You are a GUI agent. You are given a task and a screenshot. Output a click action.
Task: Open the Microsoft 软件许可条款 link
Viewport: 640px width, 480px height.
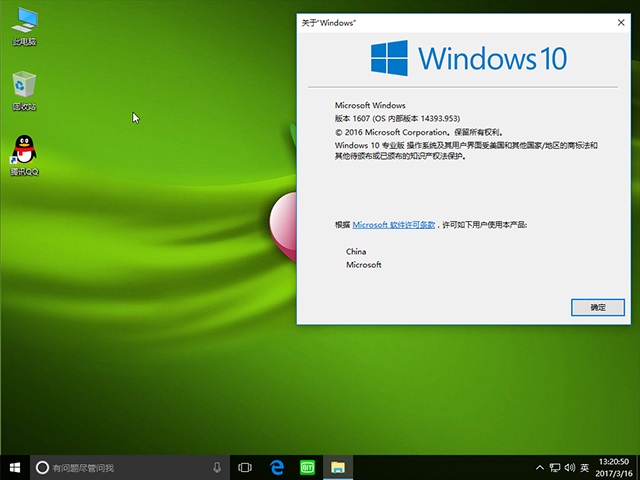[394, 226]
